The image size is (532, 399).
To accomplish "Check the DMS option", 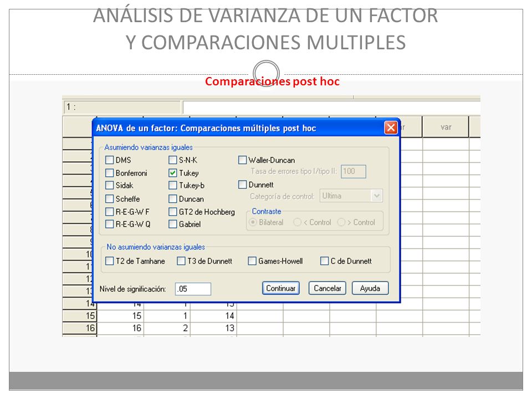I will [109, 160].
